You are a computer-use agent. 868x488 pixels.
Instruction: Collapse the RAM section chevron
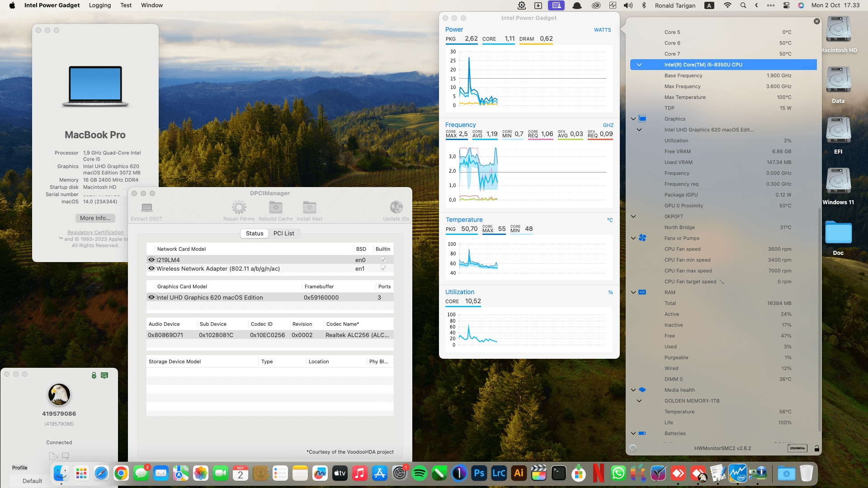pos(633,292)
